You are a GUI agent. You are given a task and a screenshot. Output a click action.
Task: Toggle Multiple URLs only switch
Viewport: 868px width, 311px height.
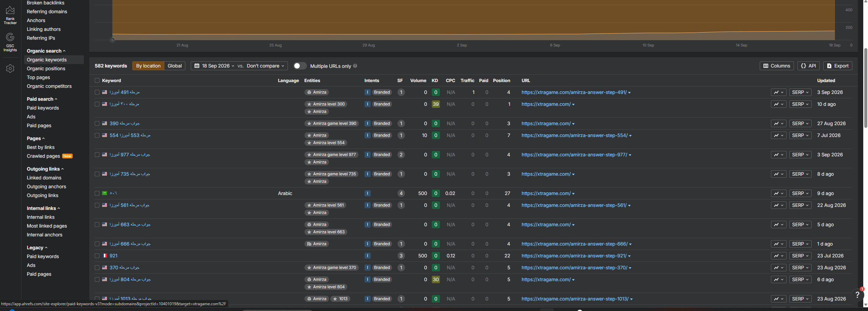[x=300, y=66]
